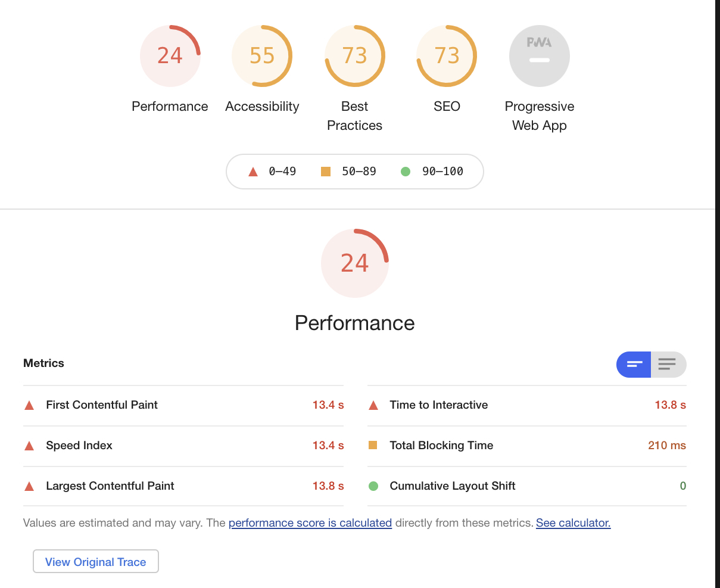The width and height of the screenshot is (720, 588).
Task: Select the 0–49 legend marker
Action: coord(253,171)
